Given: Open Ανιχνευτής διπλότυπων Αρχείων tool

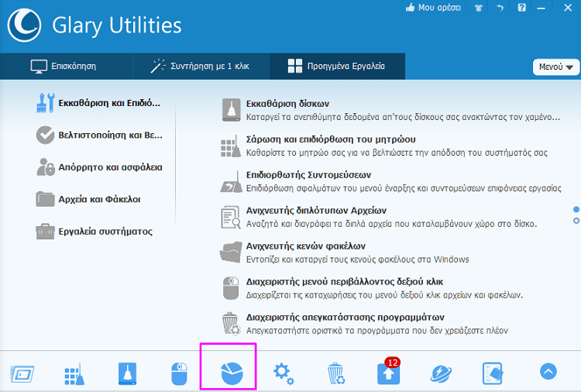Looking at the screenshot, I should click(316, 211).
